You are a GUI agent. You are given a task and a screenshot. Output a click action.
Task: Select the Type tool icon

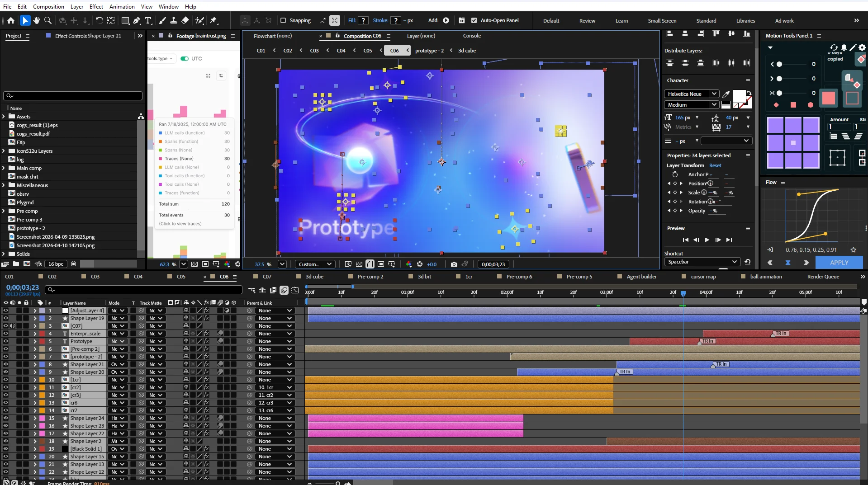coord(148,20)
